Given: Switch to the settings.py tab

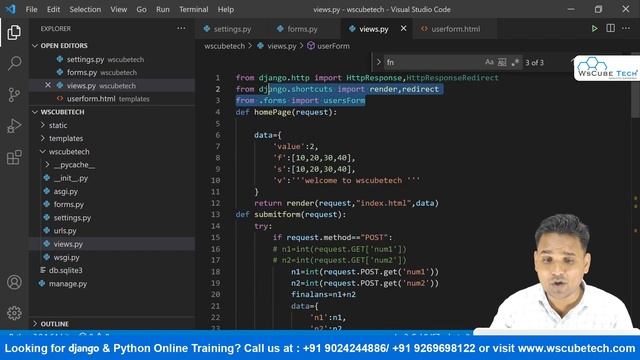Looking at the screenshot, I should (x=232, y=29).
